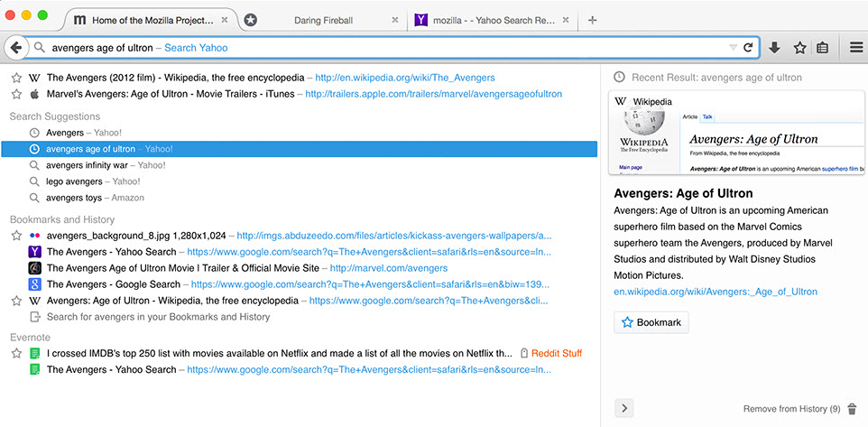This screenshot has width=868, height=427.
Task: Click Remove from History (9)
Action: click(791, 409)
